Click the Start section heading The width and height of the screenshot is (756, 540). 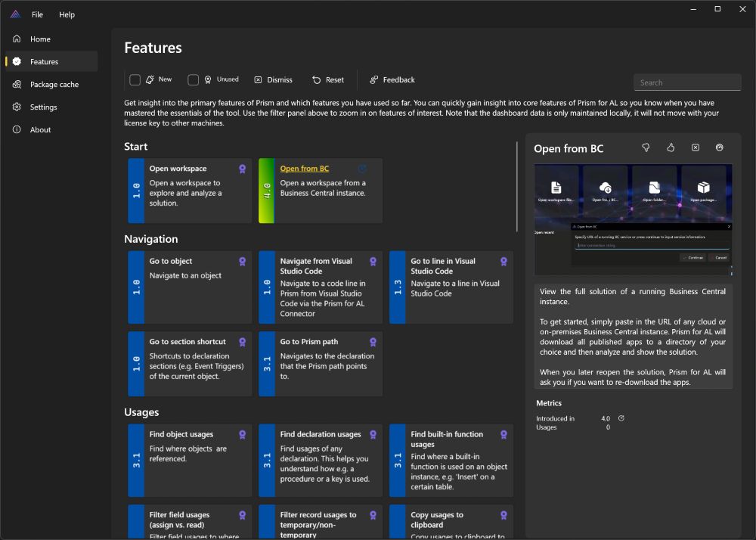click(x=135, y=147)
